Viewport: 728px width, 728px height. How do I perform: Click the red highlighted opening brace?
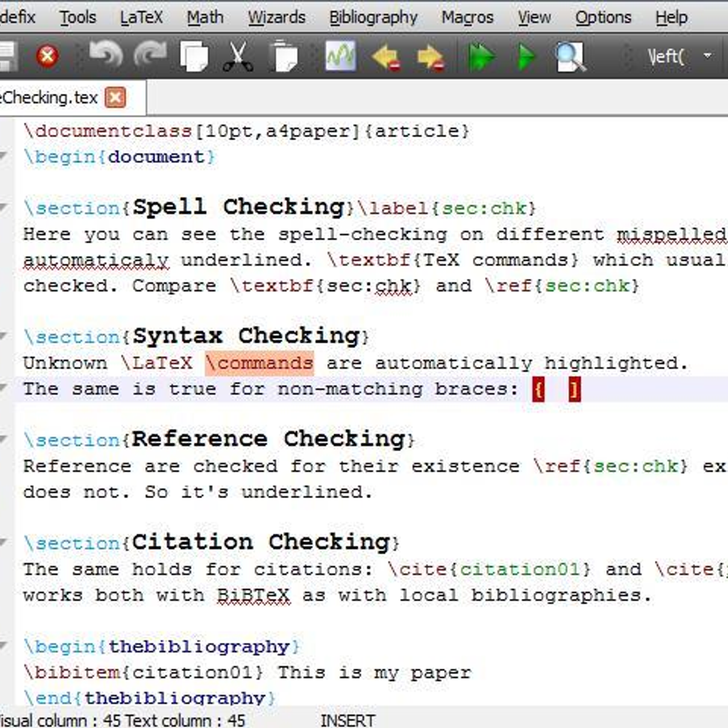[x=538, y=390]
